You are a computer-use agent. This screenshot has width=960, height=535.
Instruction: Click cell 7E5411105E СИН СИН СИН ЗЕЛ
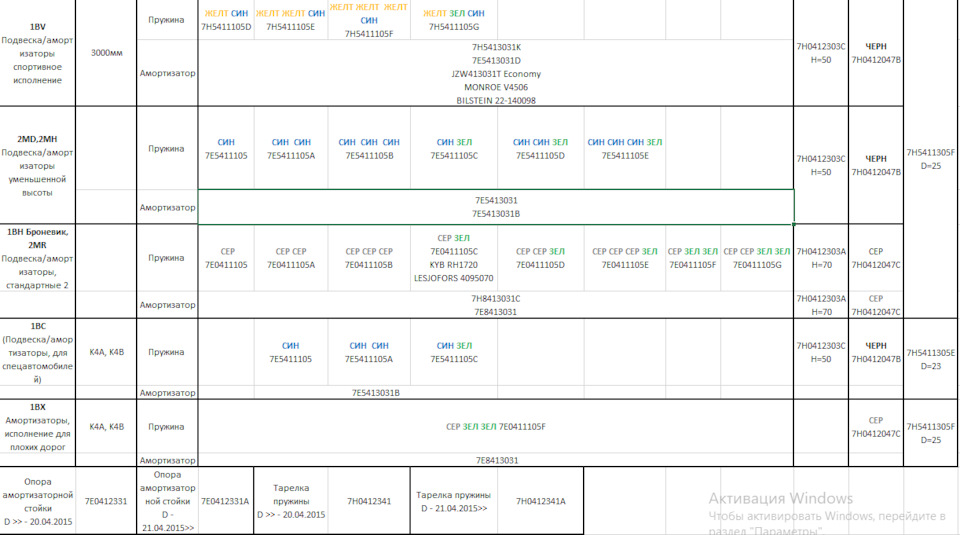[624, 149]
